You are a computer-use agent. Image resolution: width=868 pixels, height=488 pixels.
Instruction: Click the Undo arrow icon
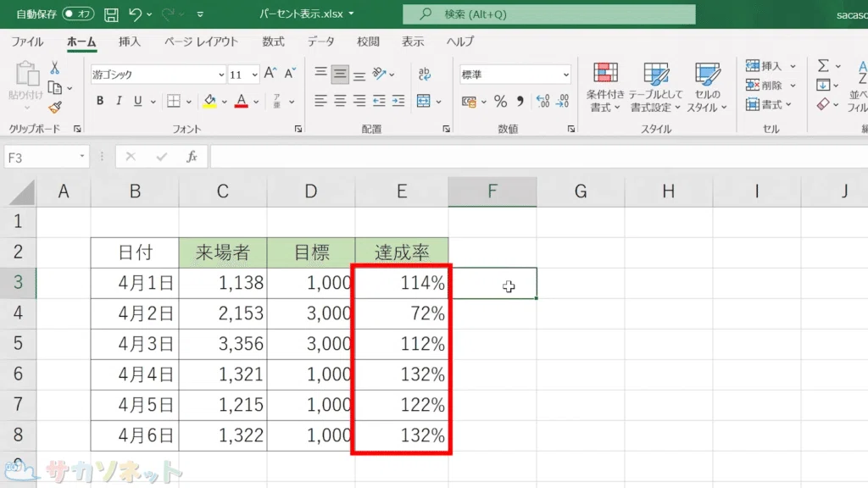(x=135, y=14)
